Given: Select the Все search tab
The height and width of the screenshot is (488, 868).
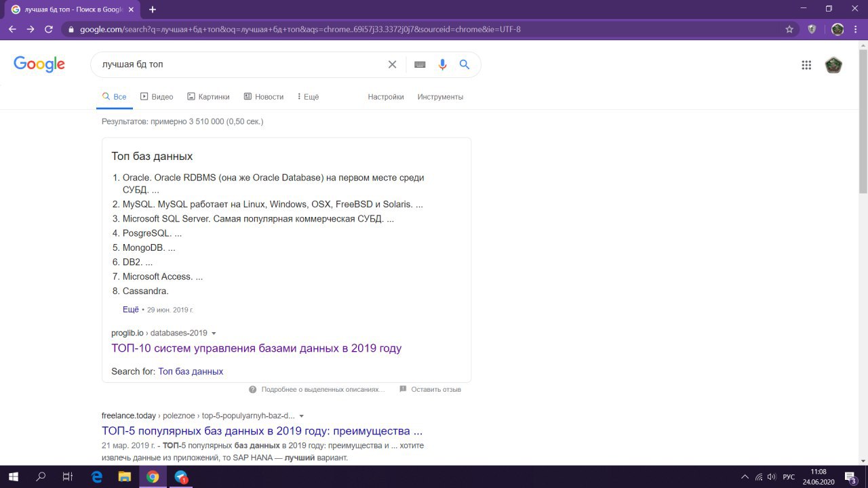Looking at the screenshot, I should click(114, 97).
